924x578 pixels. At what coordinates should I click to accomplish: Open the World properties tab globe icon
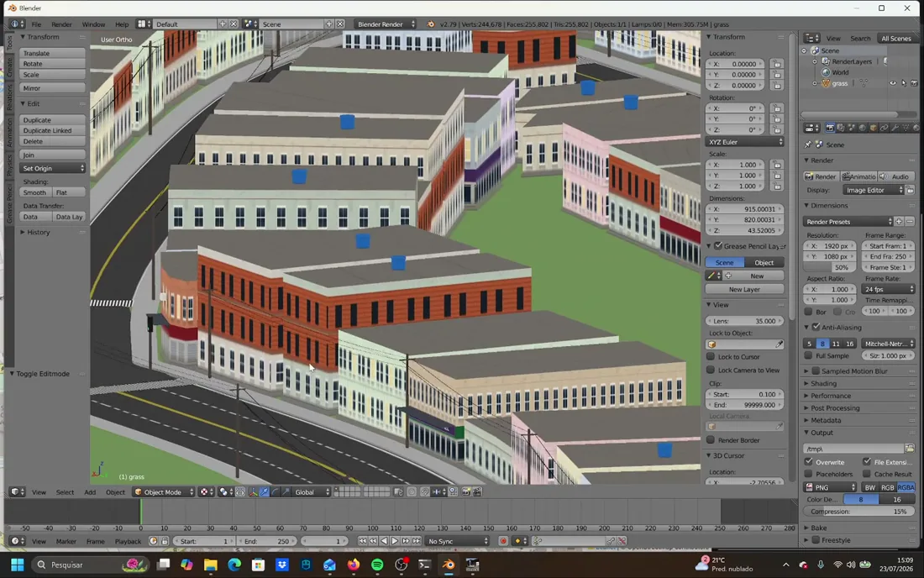[862, 128]
